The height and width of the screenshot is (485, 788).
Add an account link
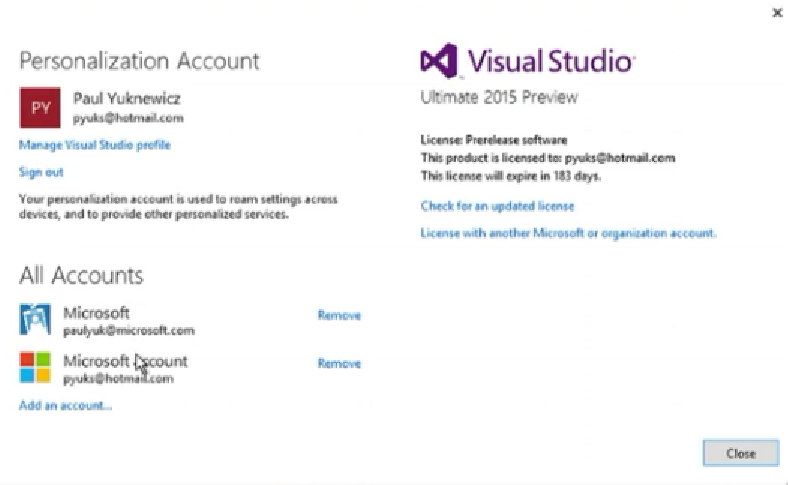[65, 405]
